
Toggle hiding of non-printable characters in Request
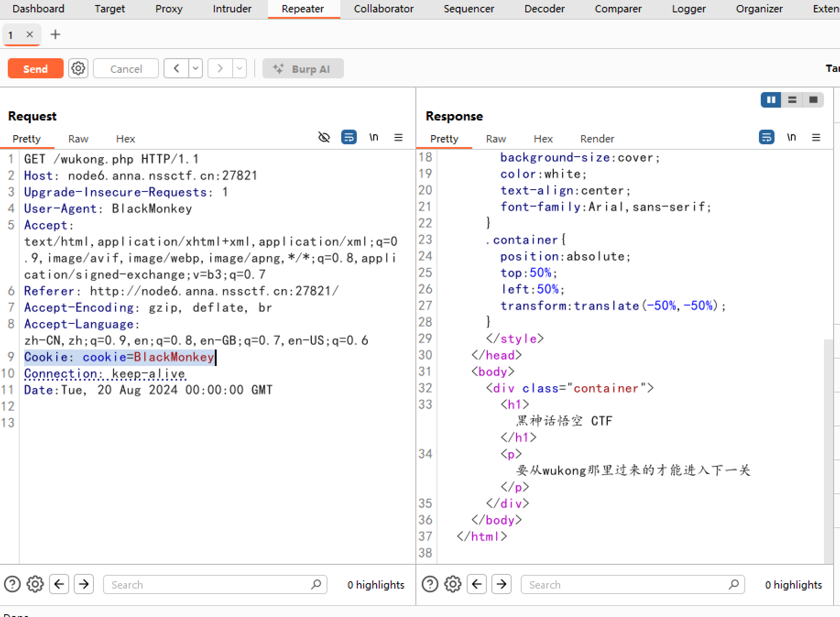pyautogui.click(x=324, y=137)
